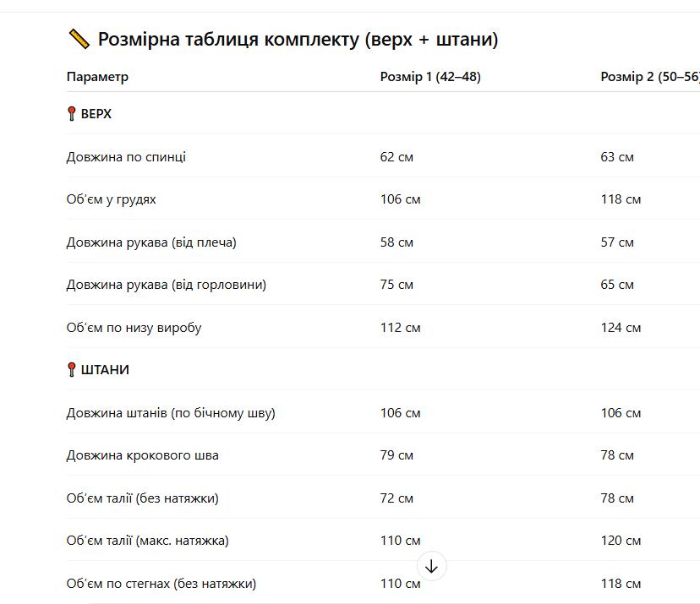
Task: Click Довжина рукава (від плеча) label
Action: tap(151, 242)
